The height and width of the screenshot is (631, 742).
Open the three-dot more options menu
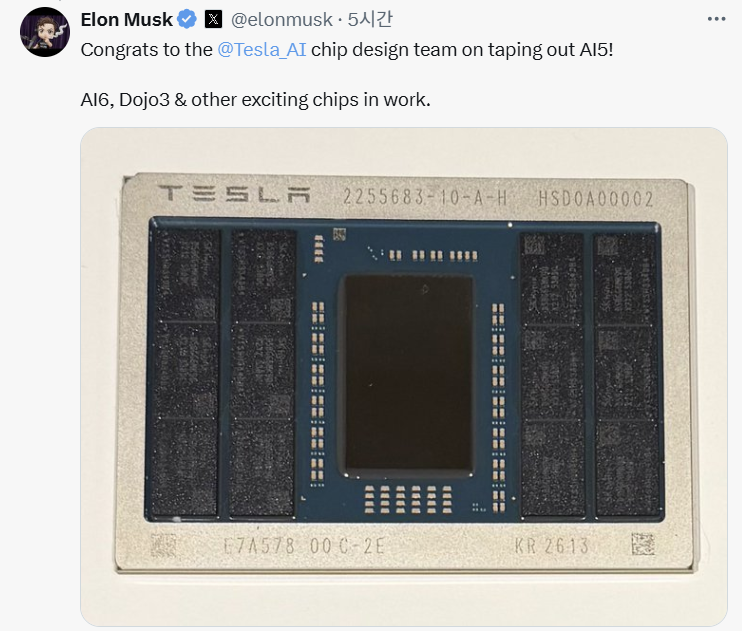click(x=716, y=19)
